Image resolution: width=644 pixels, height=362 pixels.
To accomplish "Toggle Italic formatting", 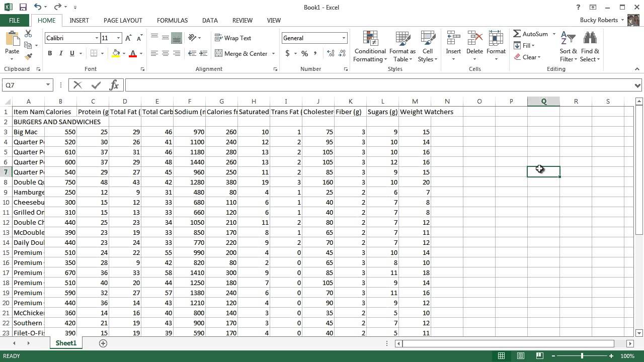I will click(61, 53).
